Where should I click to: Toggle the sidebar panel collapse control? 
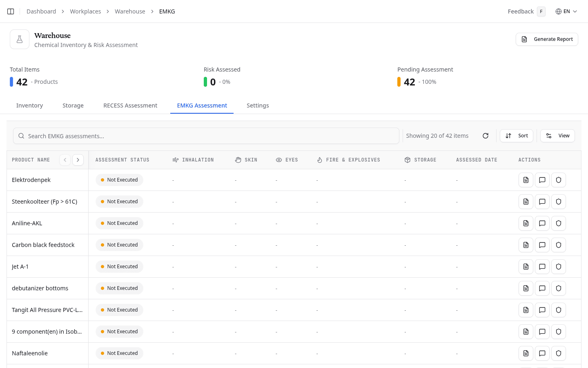coord(10,11)
